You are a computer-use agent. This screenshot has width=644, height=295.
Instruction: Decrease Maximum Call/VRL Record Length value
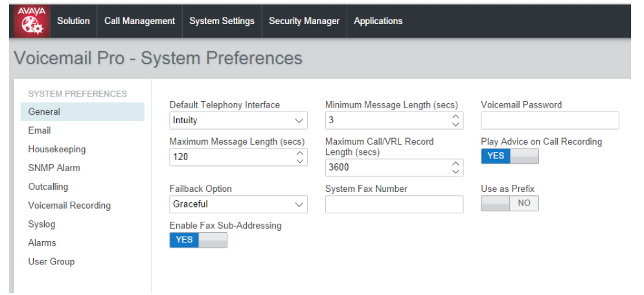455,171
